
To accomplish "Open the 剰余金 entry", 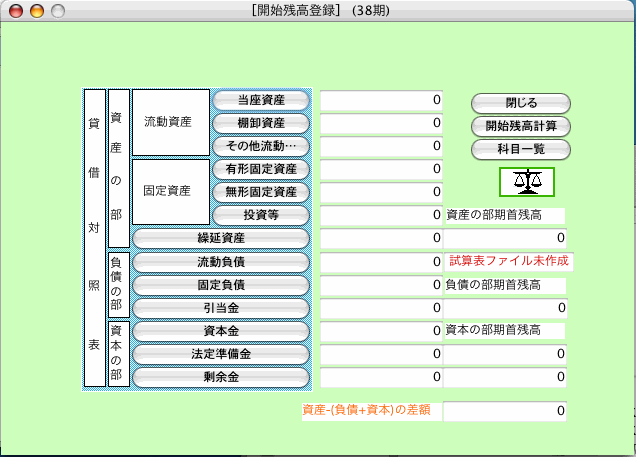I will pyautogui.click(x=221, y=377).
